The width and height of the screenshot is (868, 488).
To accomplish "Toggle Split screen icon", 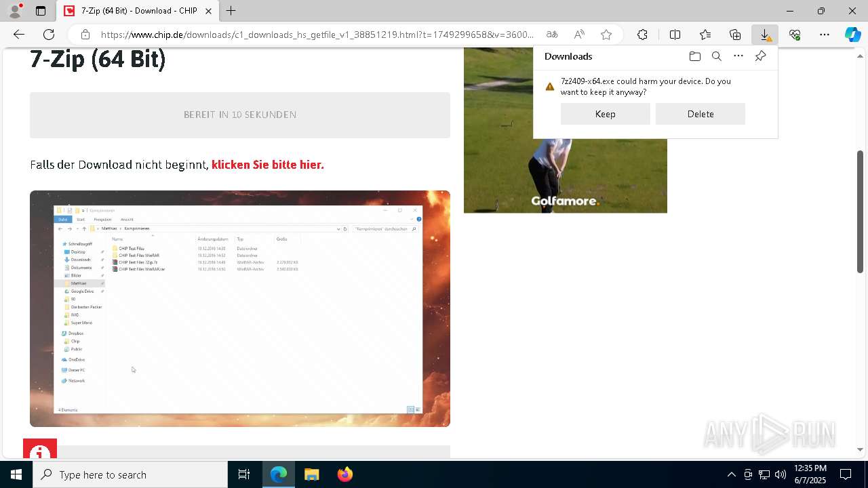I will click(x=675, y=35).
